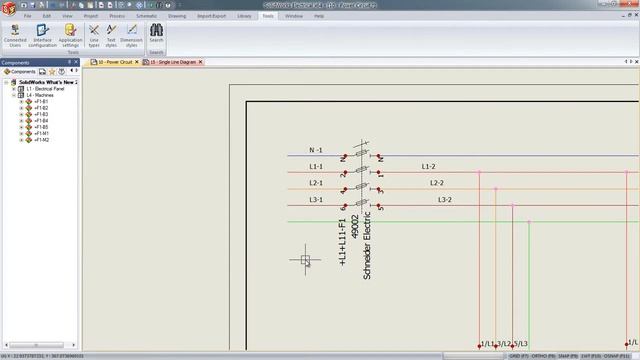Click the N -1 wire label
The width and height of the screenshot is (640, 360).
(x=316, y=150)
